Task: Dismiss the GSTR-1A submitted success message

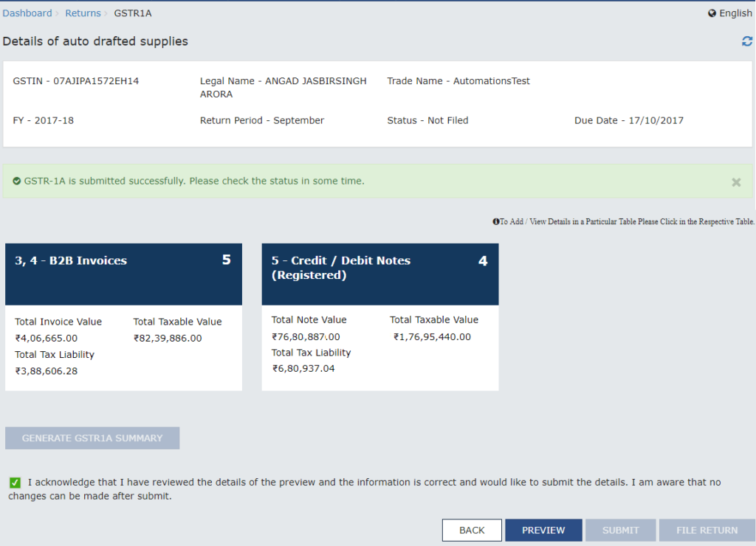Action: pos(736,182)
